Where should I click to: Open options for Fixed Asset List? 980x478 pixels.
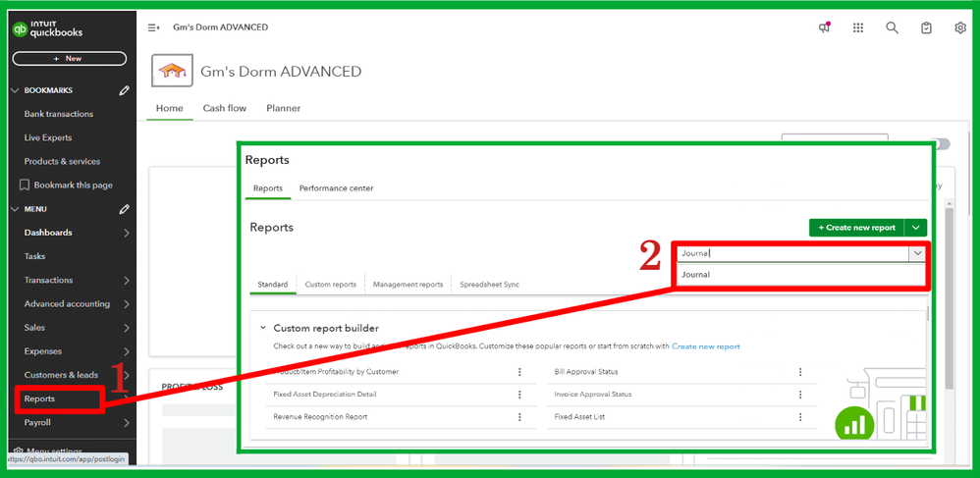coord(800,417)
